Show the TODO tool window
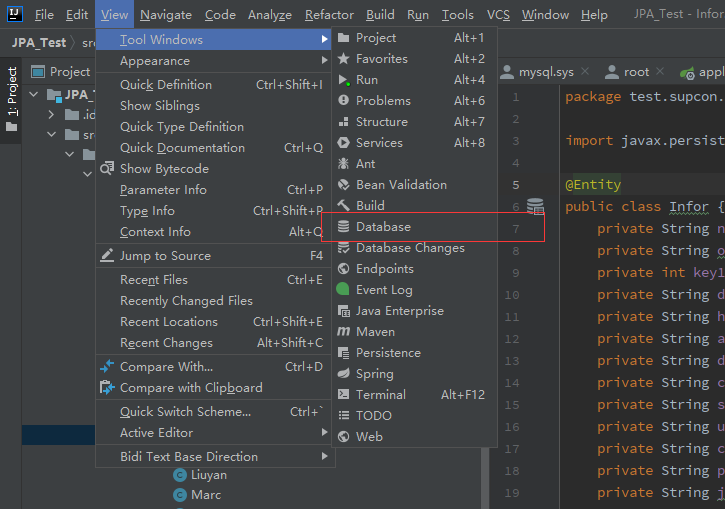The height and width of the screenshot is (509, 725). point(414,416)
